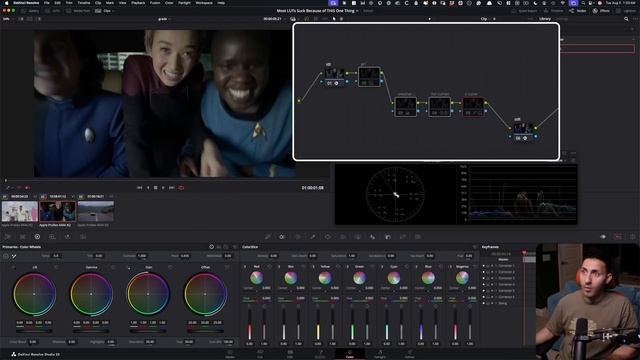
Task: Switch to the Deliver page tab
Action: point(409,354)
